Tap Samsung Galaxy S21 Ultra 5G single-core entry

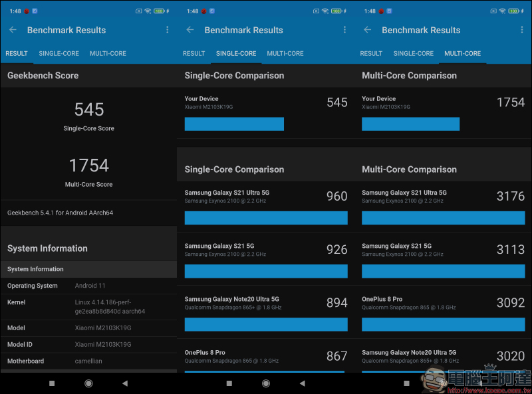coord(266,207)
